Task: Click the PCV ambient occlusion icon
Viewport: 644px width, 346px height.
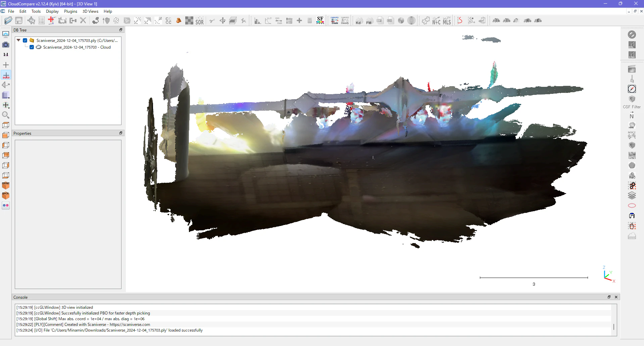Action: (x=632, y=155)
